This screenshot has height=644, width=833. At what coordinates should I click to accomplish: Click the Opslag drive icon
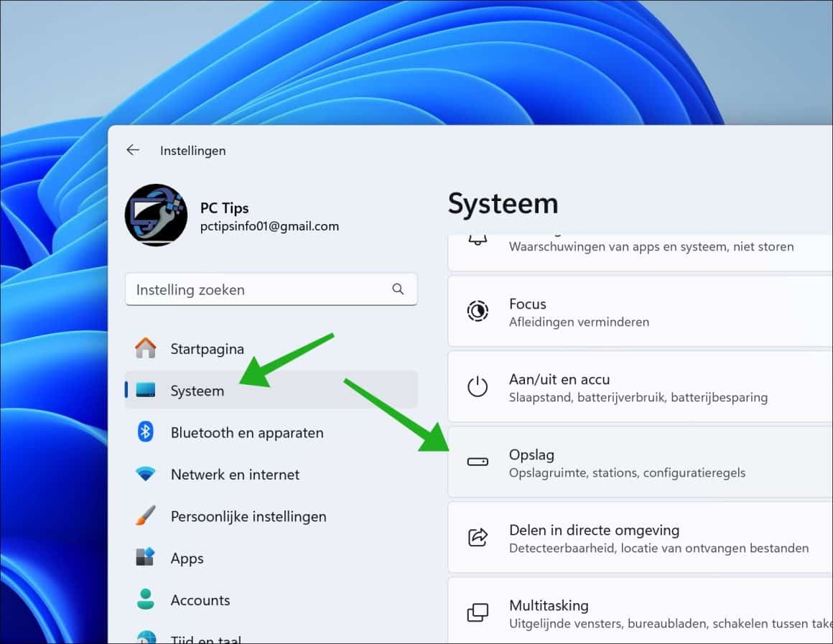point(478,462)
